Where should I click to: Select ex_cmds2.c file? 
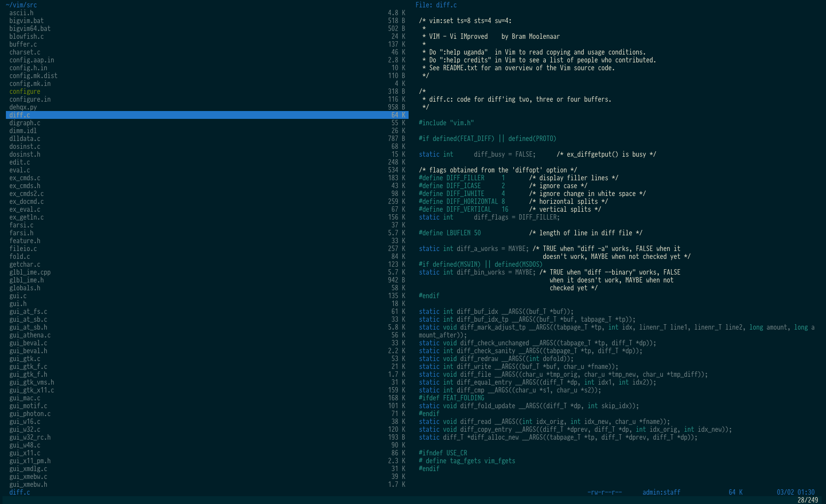coord(207,194)
